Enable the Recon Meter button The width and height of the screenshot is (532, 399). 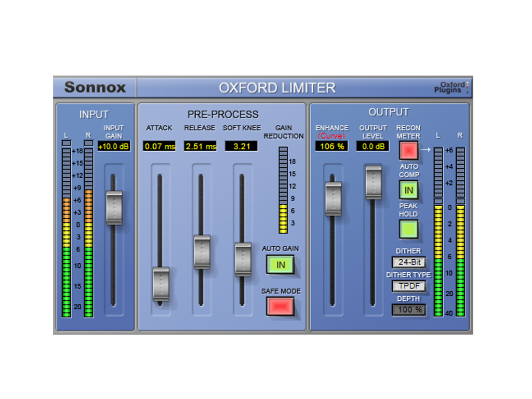click(408, 150)
